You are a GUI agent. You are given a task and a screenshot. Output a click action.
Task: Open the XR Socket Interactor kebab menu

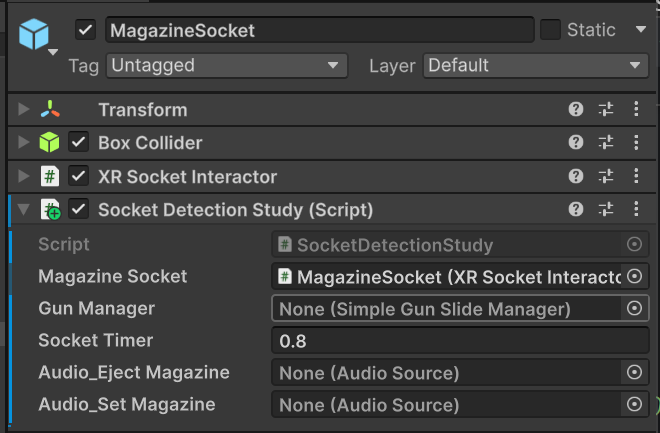[x=636, y=177]
